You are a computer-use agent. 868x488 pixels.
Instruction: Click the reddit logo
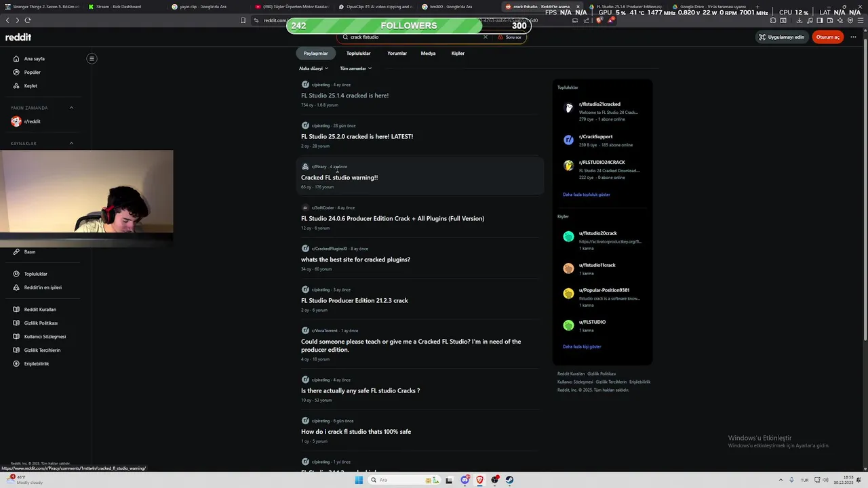coord(18,37)
